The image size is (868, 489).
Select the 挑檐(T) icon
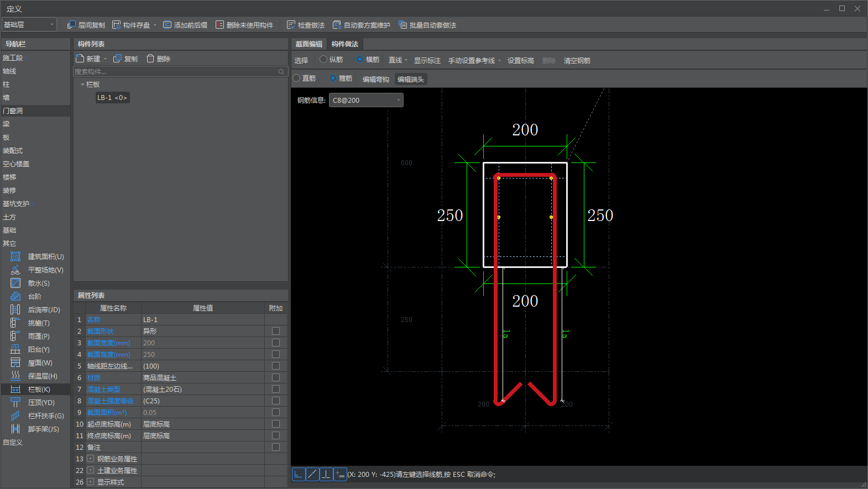click(15, 323)
